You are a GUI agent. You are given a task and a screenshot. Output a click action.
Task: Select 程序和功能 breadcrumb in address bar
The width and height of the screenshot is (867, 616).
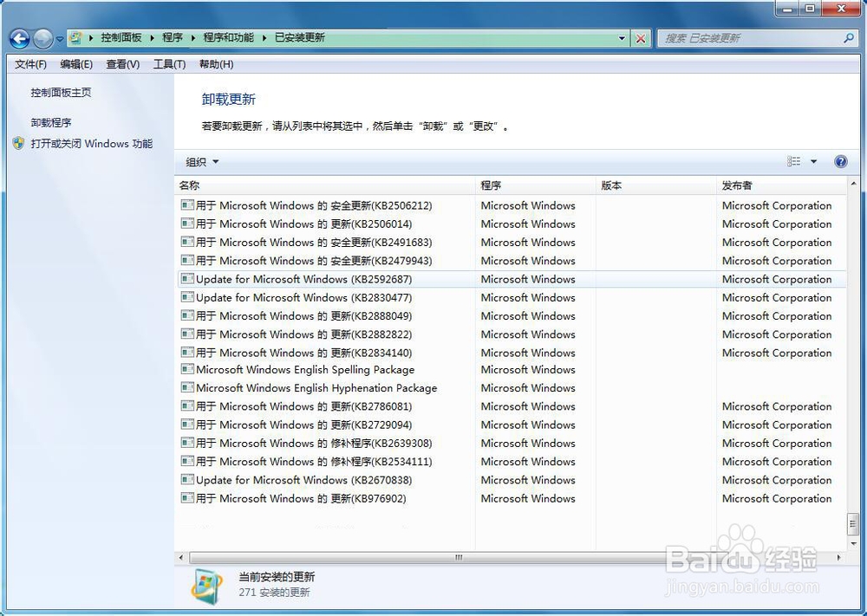[x=228, y=37]
